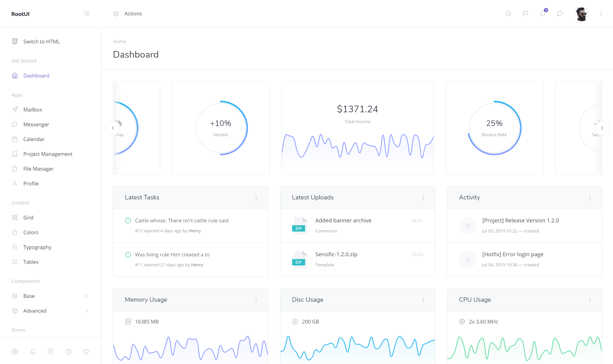This screenshot has width=613, height=364.
Task: Select File Manager in sidebar
Action: pos(38,169)
